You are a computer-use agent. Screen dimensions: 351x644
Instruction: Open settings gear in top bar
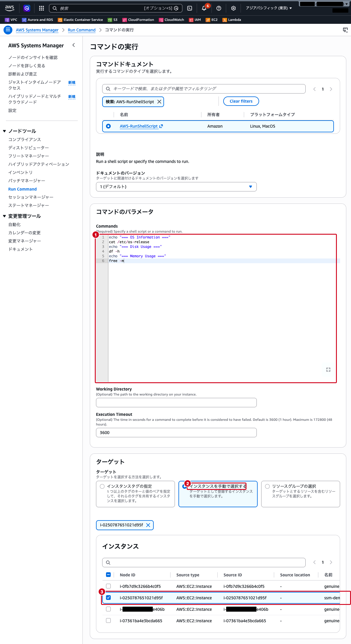click(234, 8)
